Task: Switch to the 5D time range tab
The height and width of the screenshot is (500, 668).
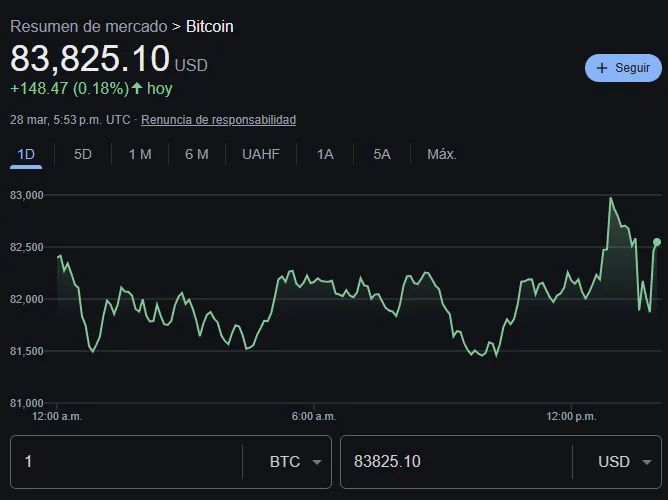Action: click(x=83, y=154)
